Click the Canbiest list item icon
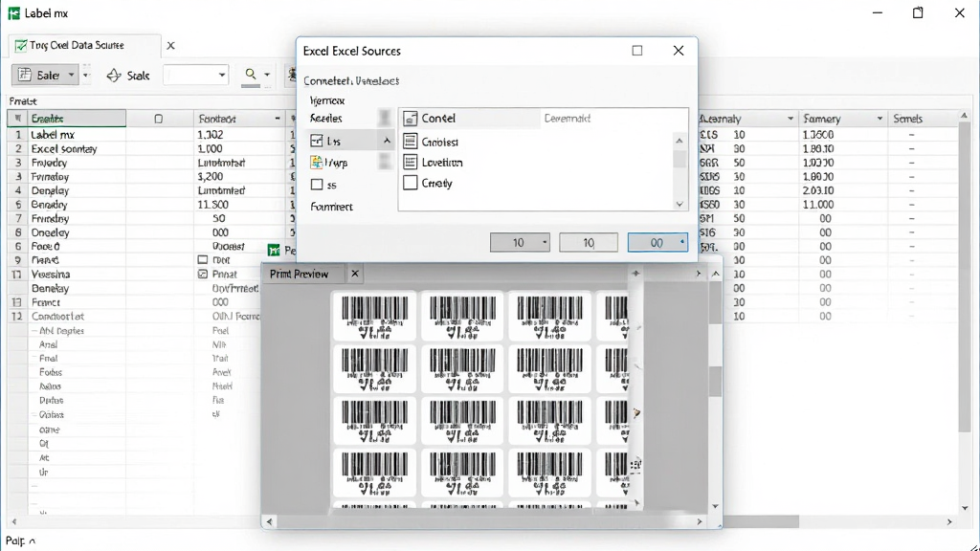Viewport: 980px width, 551px height. (x=410, y=142)
